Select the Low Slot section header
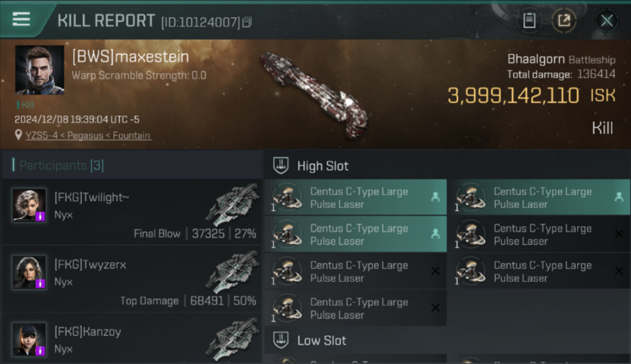The width and height of the screenshot is (631, 364). pos(321,341)
